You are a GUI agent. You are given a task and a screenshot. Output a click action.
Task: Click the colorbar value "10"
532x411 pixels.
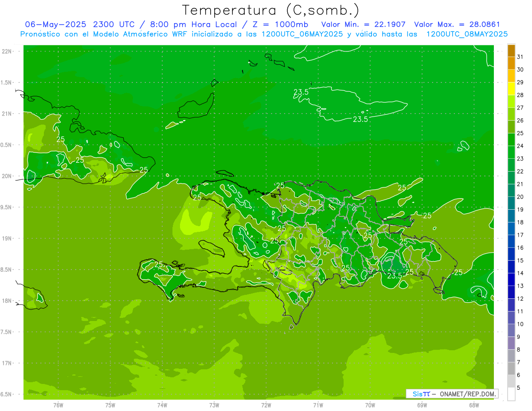(520, 324)
